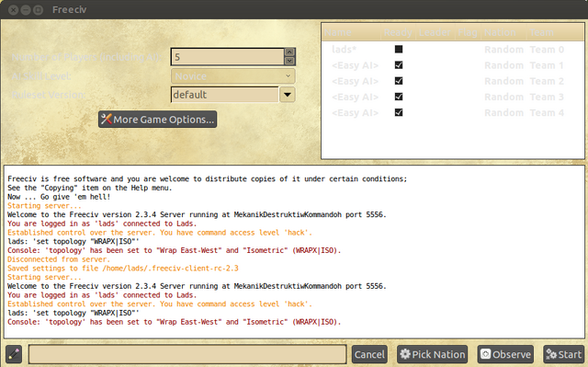Image resolution: width=588 pixels, height=367 pixels.
Task: Click the Pick Nation gear icon
Action: click(x=405, y=354)
